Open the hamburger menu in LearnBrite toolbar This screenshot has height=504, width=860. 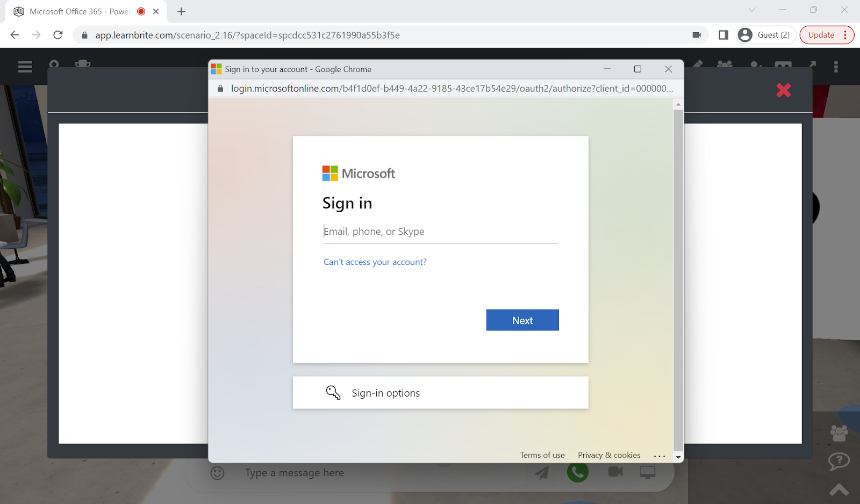click(25, 67)
